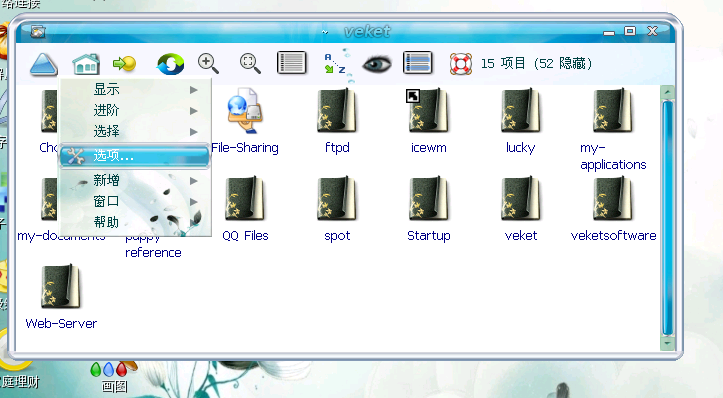Click the 15 项目 (52 隐藏) status text

point(536,63)
